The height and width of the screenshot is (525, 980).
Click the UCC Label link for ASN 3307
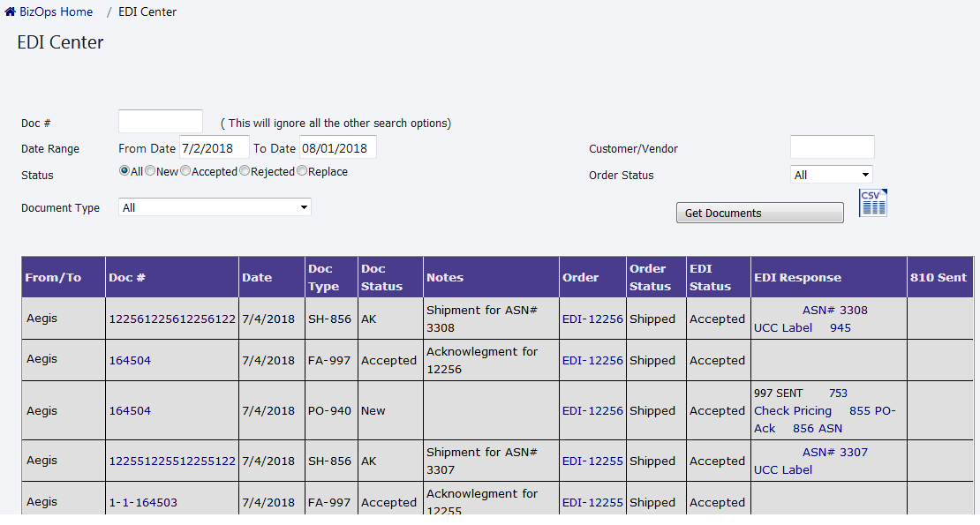click(783, 470)
